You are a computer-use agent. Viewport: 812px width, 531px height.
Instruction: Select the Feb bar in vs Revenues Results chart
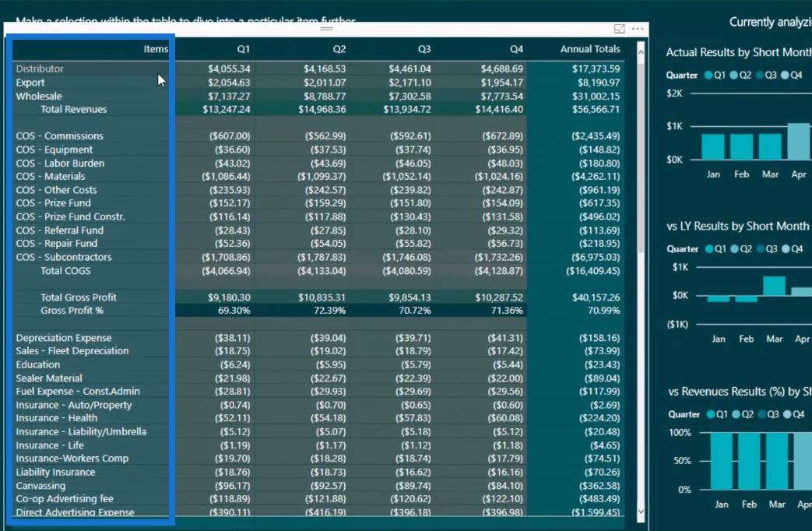pos(750,461)
